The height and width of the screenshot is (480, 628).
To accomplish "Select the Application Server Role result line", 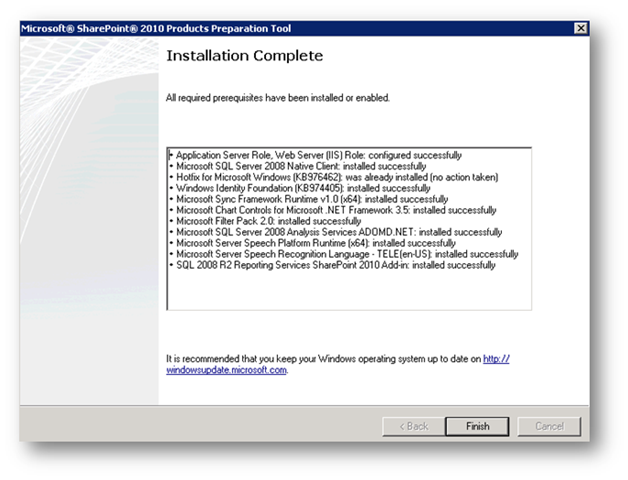I will 317,156.
